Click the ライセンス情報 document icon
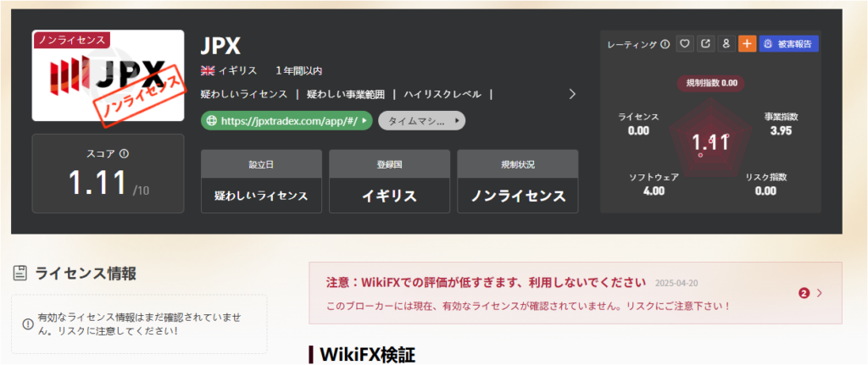 [20, 274]
